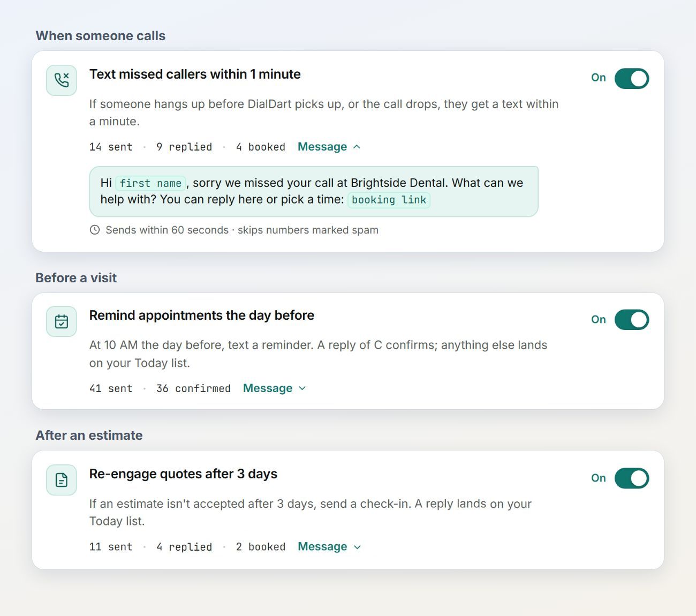Click the sentence starting "At 10 AM the day before"
This screenshot has width=696, height=616.
coord(319,354)
